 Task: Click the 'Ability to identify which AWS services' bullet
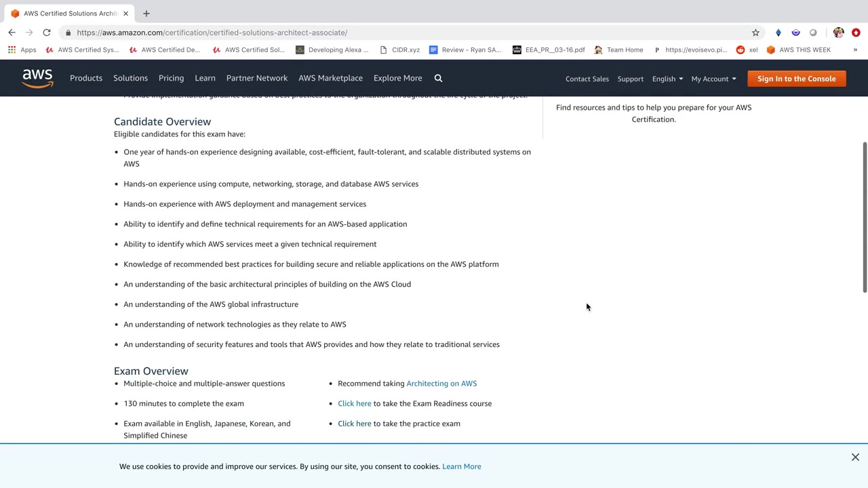tap(250, 244)
